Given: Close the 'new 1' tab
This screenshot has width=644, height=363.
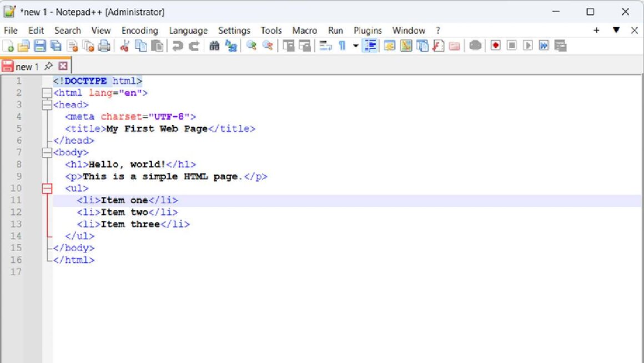Looking at the screenshot, I should (x=63, y=66).
